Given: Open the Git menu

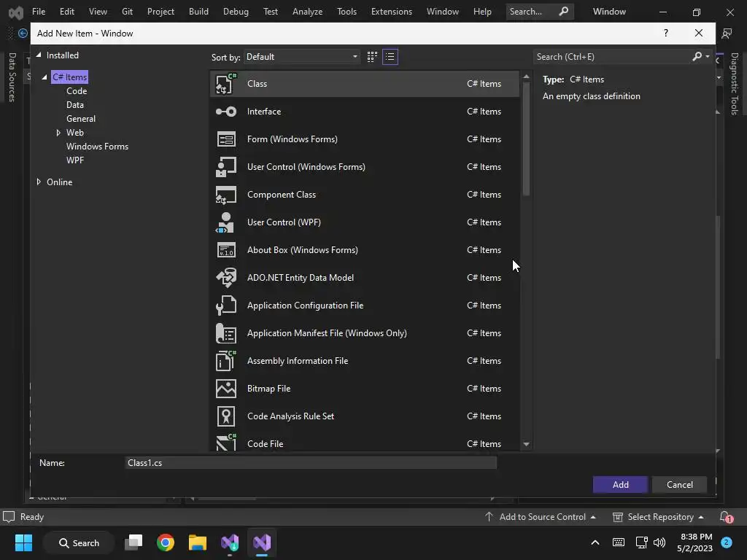Looking at the screenshot, I should coord(127,12).
